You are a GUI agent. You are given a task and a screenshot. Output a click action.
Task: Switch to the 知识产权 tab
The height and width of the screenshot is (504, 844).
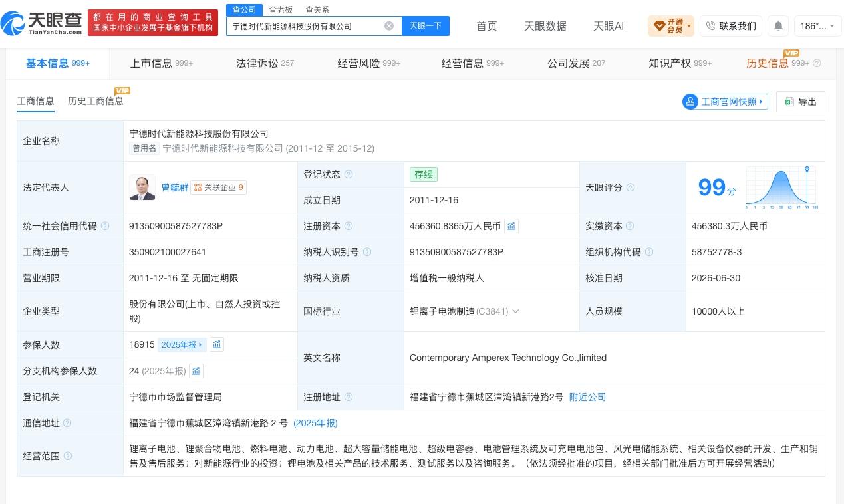(680, 63)
